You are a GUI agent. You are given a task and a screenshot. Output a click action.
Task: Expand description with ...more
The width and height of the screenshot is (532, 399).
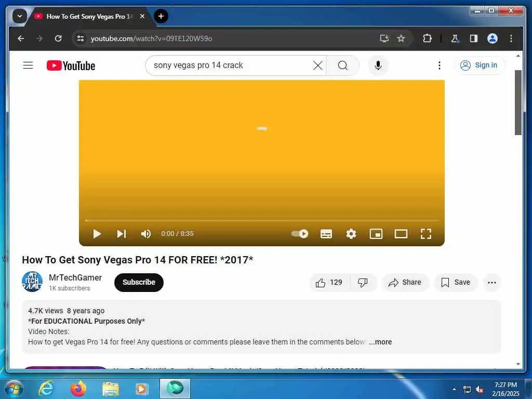coord(380,342)
